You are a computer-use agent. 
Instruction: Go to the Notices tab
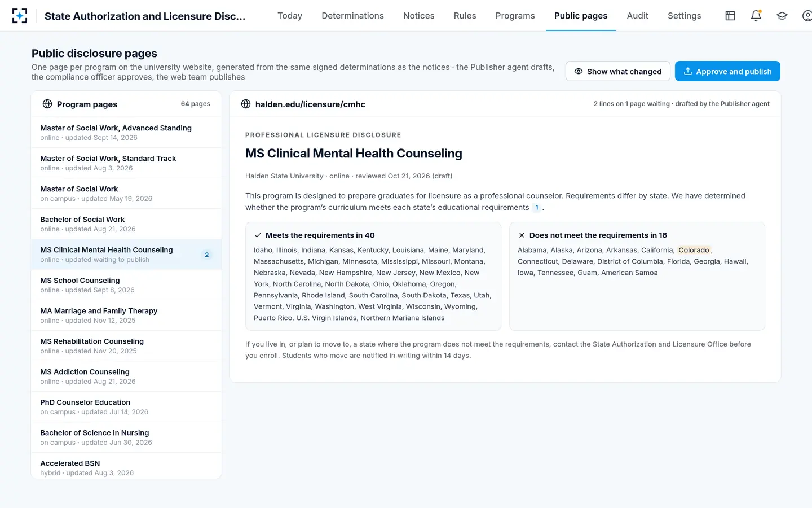point(419,16)
